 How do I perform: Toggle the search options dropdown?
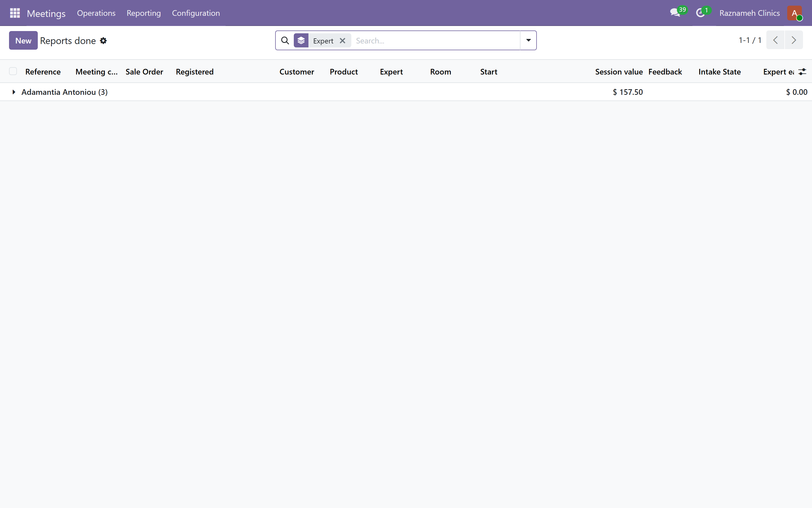coord(528,40)
